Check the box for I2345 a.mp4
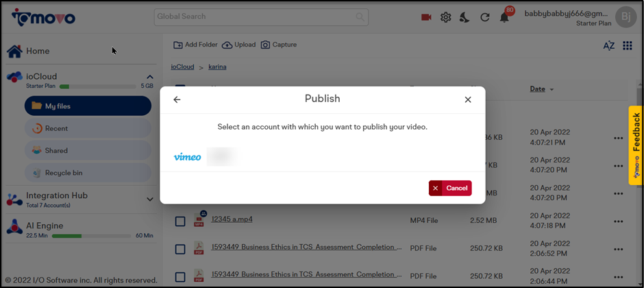Screen dimensions: 644x288 (180, 221)
